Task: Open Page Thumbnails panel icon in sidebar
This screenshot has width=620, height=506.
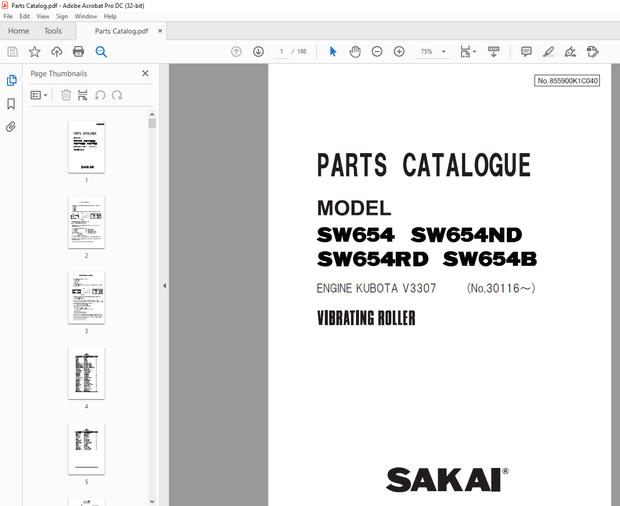Action: (11, 80)
